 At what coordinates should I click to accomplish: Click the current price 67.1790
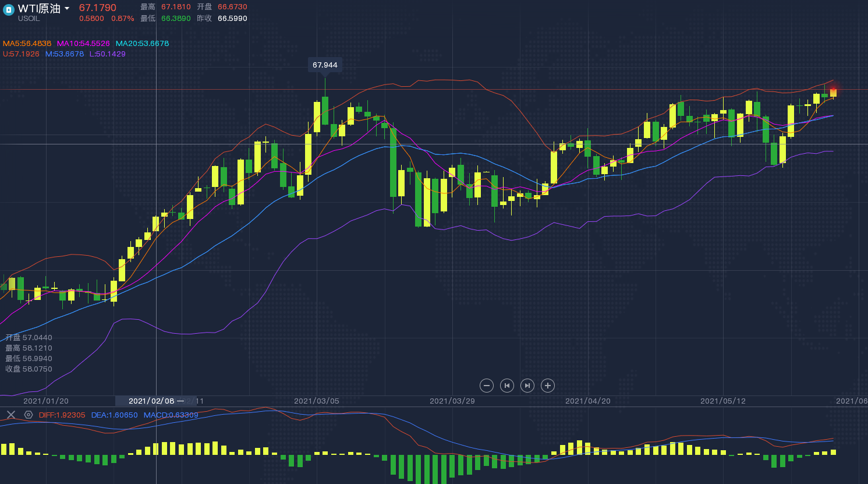point(98,8)
